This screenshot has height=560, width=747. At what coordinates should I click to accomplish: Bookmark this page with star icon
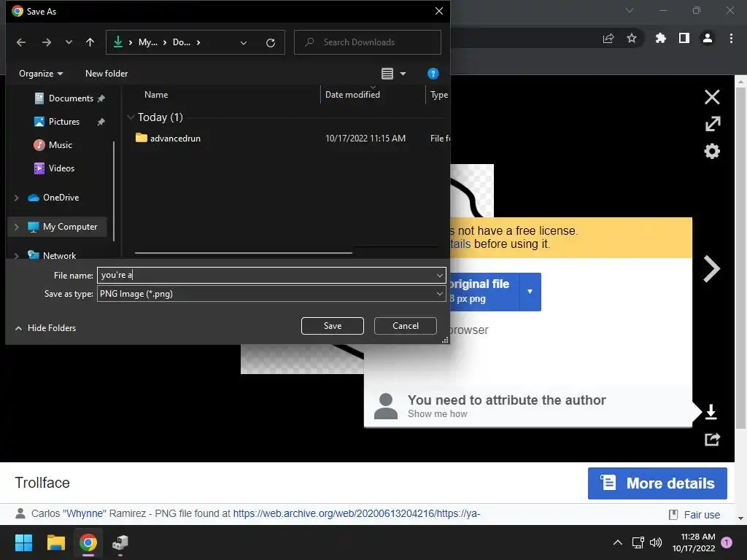click(x=632, y=38)
